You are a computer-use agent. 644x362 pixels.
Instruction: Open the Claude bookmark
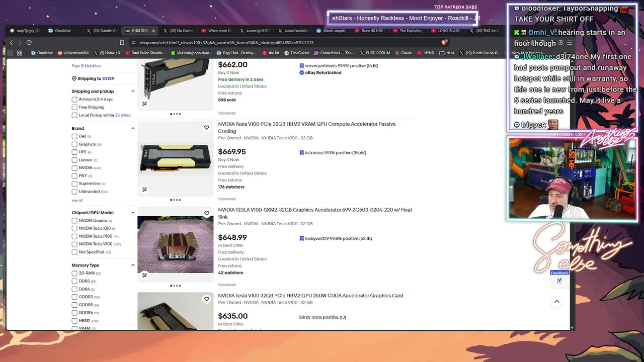(403, 53)
